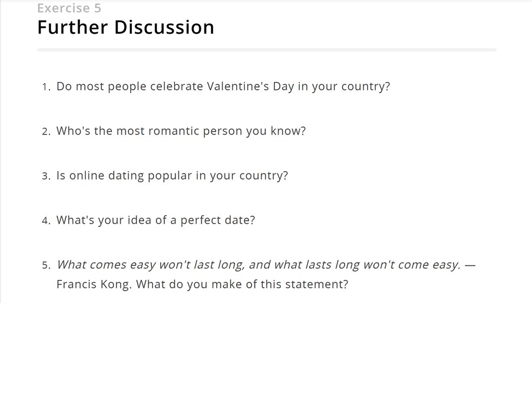Click the word 'Discussion' in the heading

pos(164,27)
